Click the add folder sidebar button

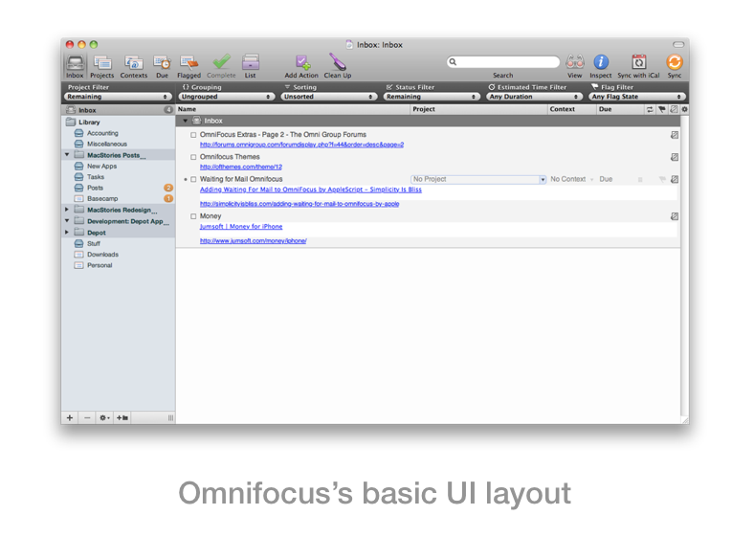click(x=122, y=417)
